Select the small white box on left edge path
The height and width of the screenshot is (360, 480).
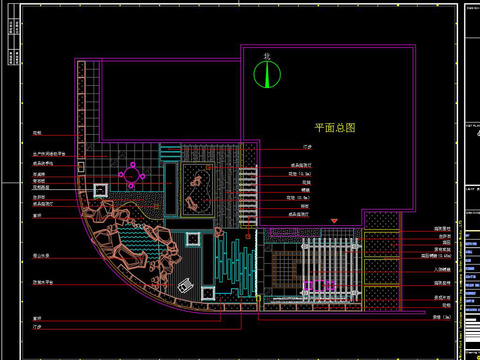coord(81,167)
